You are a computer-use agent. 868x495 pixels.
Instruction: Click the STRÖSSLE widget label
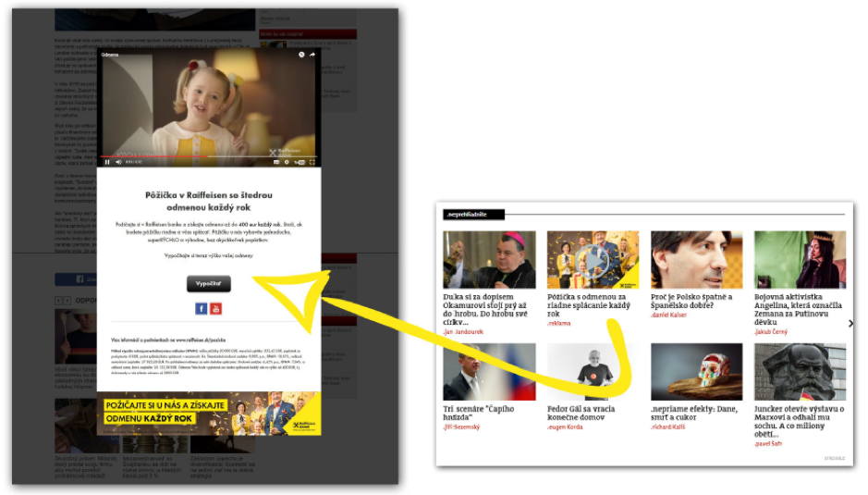pyautogui.click(x=835, y=458)
